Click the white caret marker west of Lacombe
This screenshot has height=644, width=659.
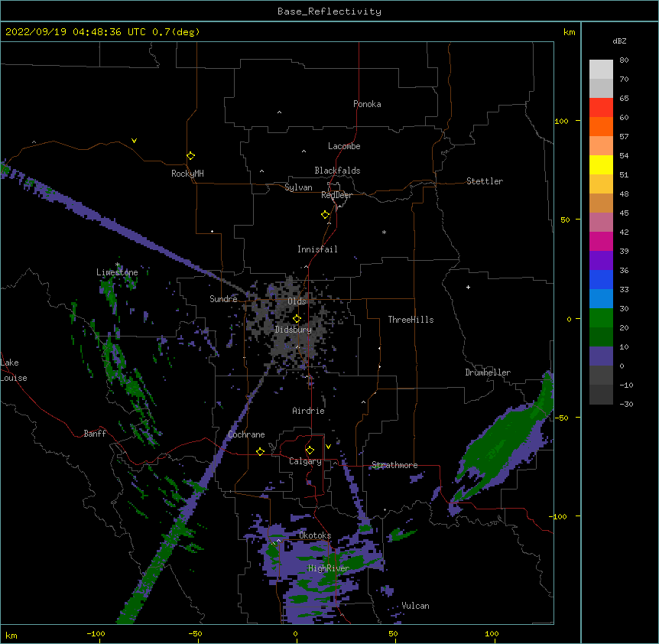click(304, 151)
